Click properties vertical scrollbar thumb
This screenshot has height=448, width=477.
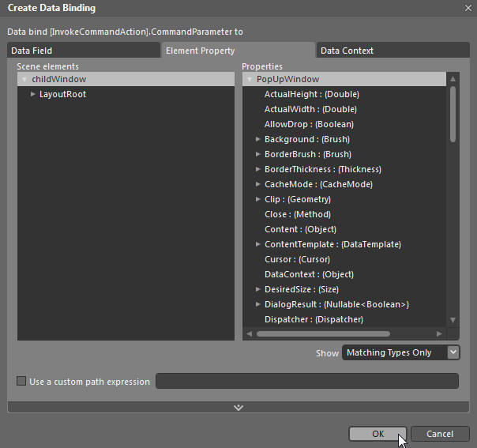pos(453,114)
